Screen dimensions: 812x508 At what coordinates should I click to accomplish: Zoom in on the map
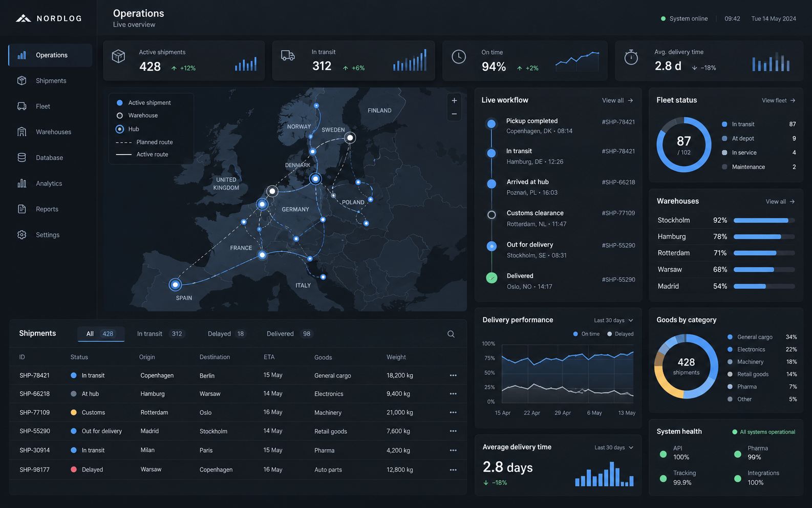(x=454, y=101)
